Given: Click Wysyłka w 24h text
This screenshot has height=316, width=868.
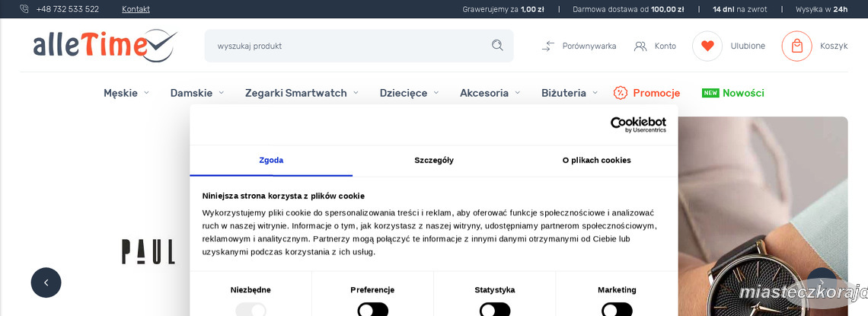Looking at the screenshot, I should tap(822, 9).
